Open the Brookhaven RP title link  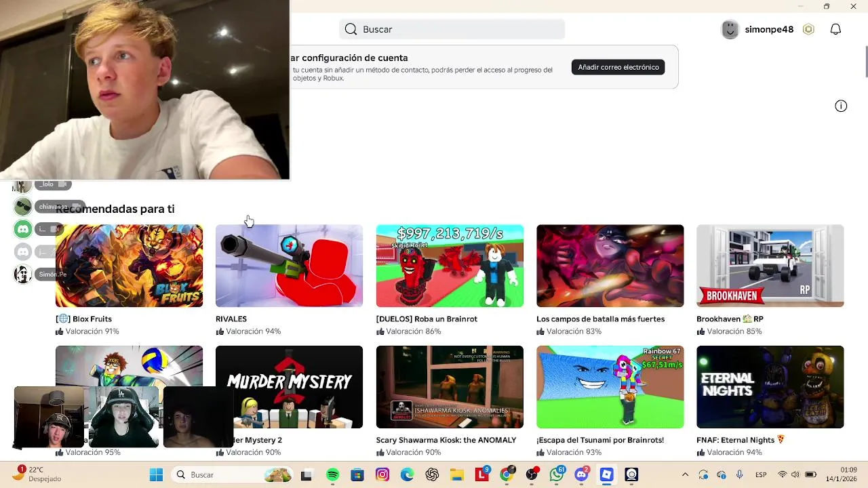730,319
